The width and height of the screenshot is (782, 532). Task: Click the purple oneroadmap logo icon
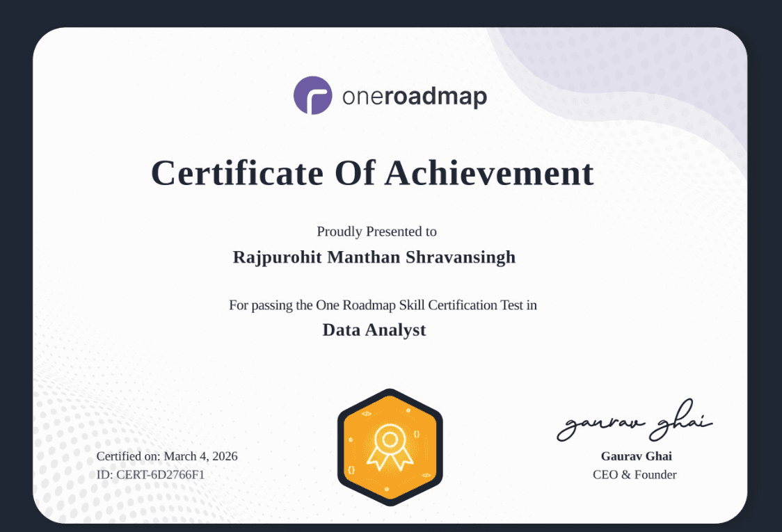312,95
